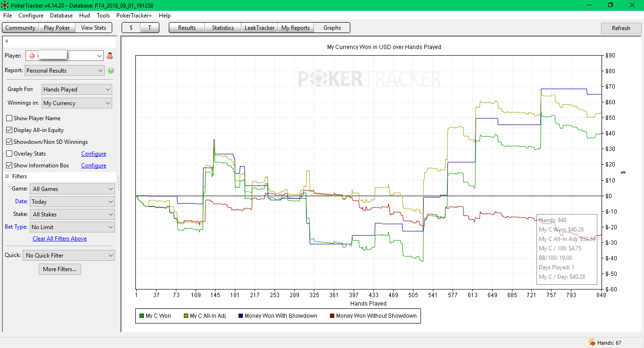
Task: Select the View Stats tab
Action: coord(94,28)
